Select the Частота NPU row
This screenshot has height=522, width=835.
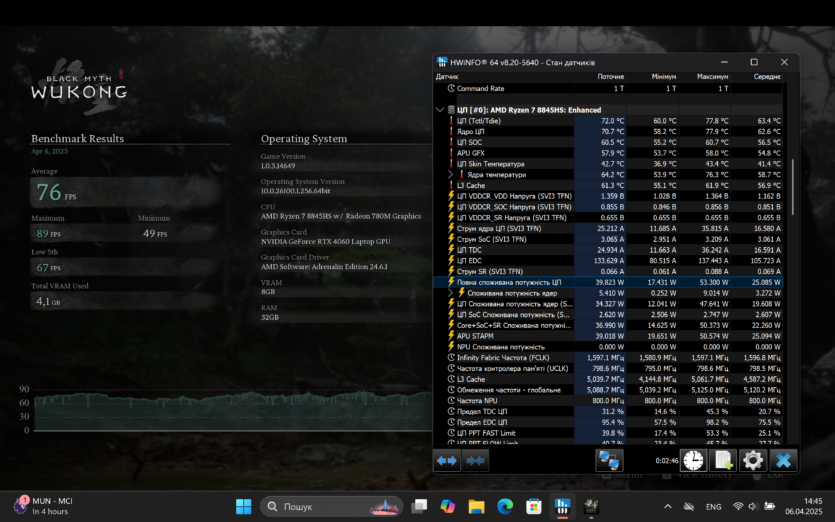[x=608, y=401]
